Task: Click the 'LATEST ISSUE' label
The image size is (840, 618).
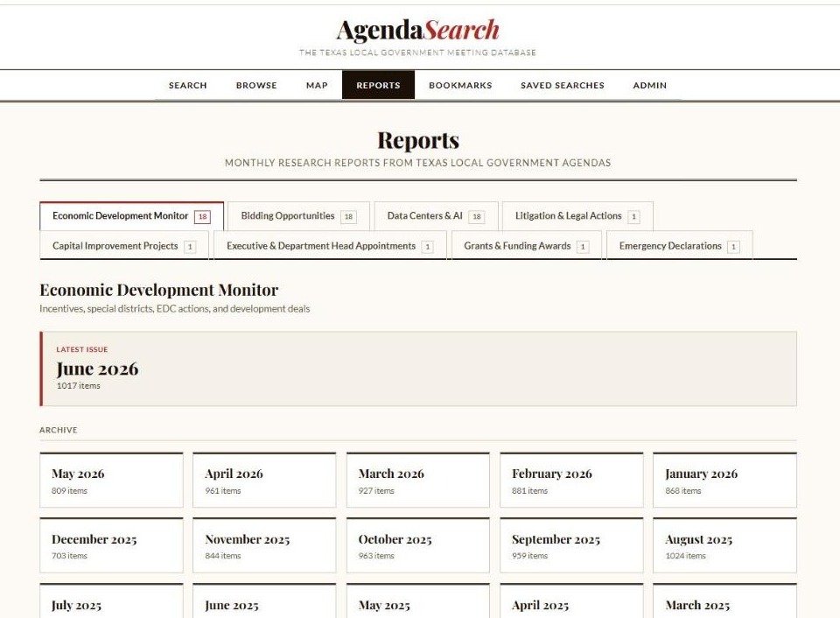Action: (x=82, y=349)
